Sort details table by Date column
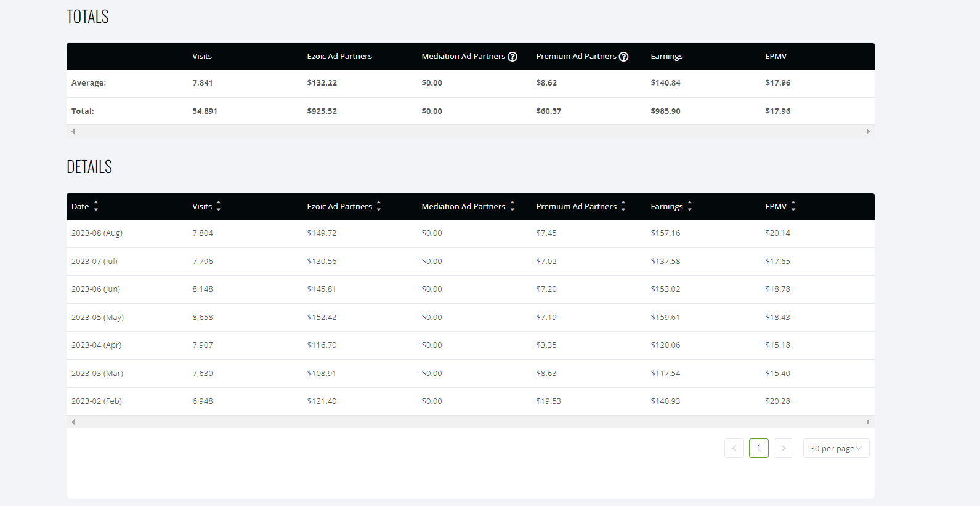This screenshot has width=980, height=506. coord(96,206)
